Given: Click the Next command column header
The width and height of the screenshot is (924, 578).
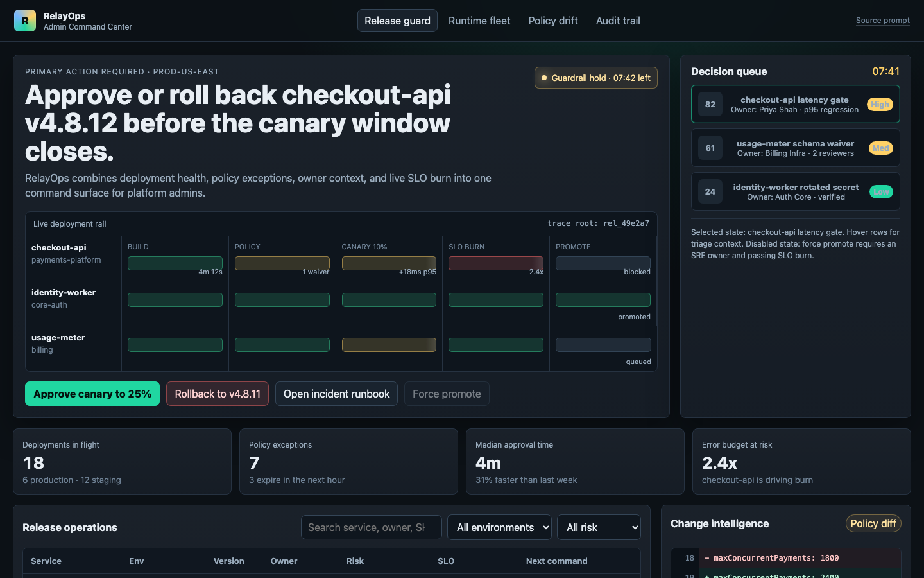Looking at the screenshot, I should click(556, 561).
